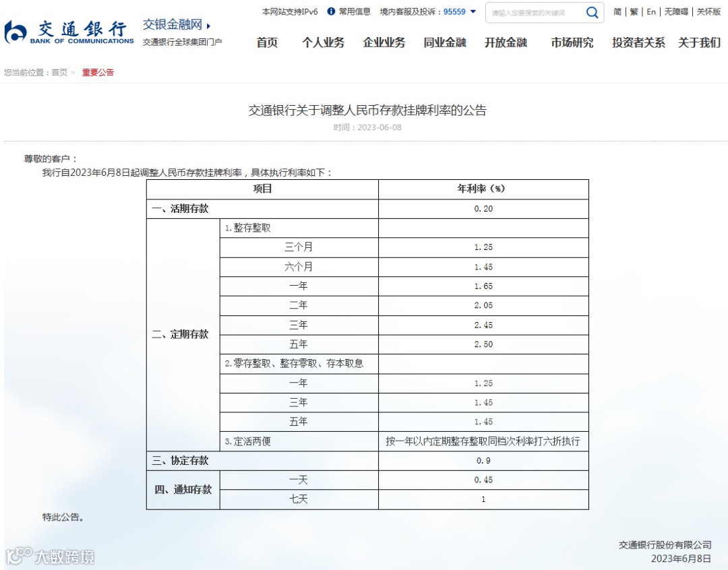Image resolution: width=728 pixels, height=570 pixels.
Task: Click the 三个月 row cell
Action: point(299,247)
